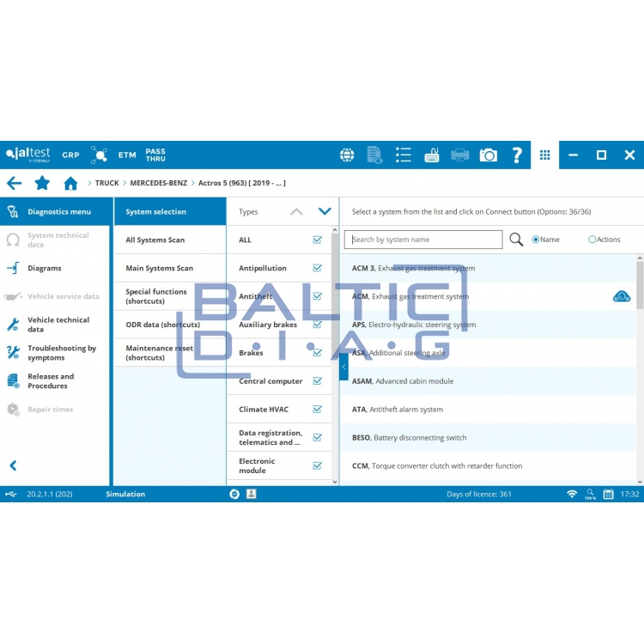Screen dimensions: 644x644
Task: Toggle the Climate HVAC checkbox
Action: 317,409
